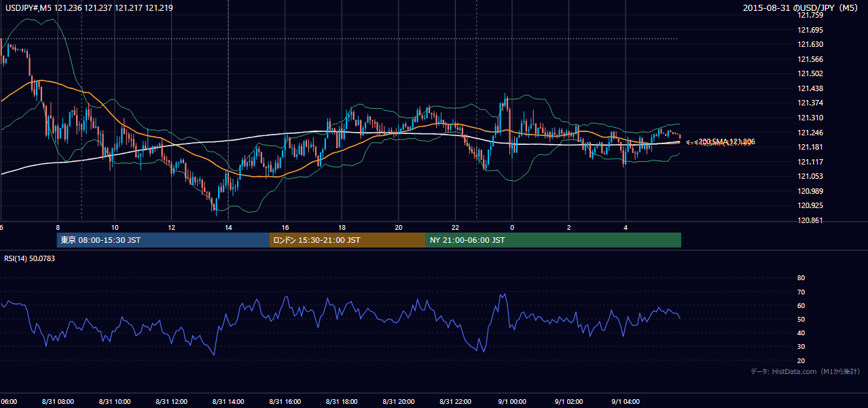
Task: Click price axis value 121.630
Action: pos(810,45)
